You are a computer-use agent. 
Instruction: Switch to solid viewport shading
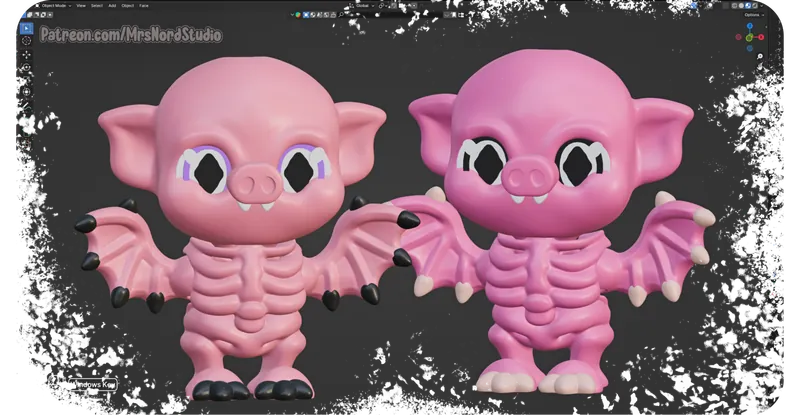(741, 6)
